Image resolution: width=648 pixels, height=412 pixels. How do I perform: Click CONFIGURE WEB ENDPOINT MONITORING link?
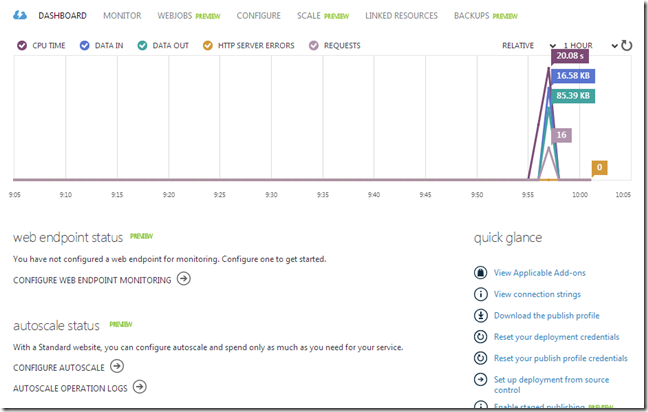coord(92,280)
